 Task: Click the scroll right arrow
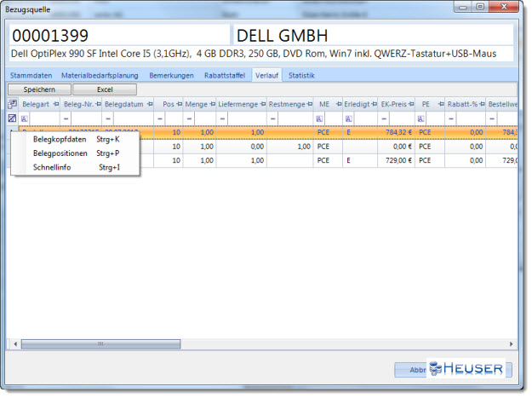511,344
